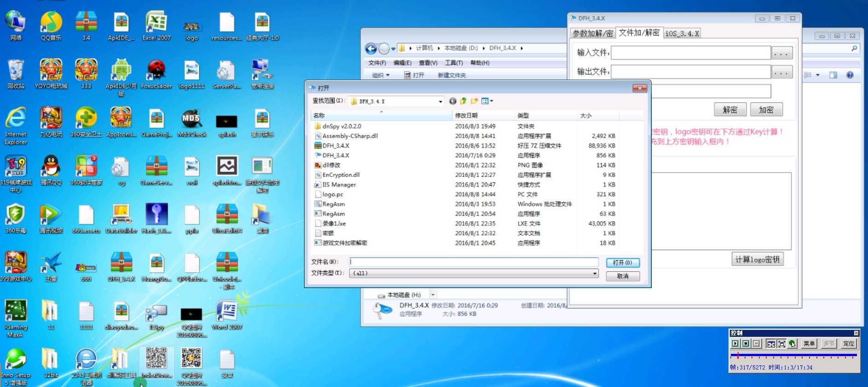Click the 输入文件 text field
Screen dimensions: 868x387
[x=691, y=53]
